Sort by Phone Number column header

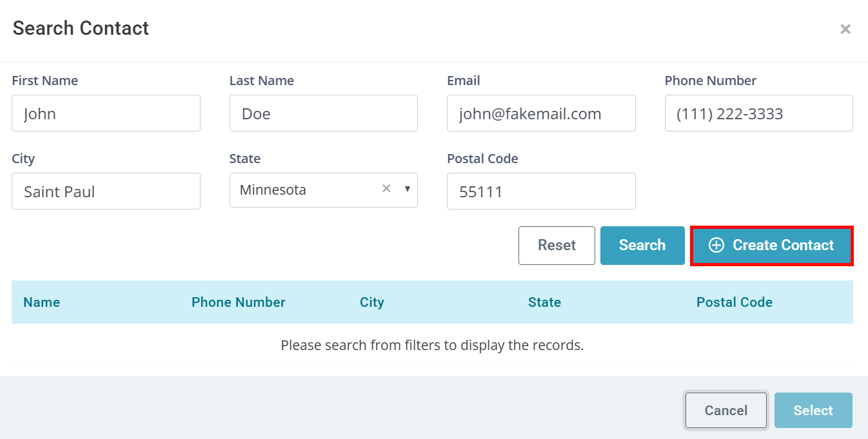(x=239, y=302)
